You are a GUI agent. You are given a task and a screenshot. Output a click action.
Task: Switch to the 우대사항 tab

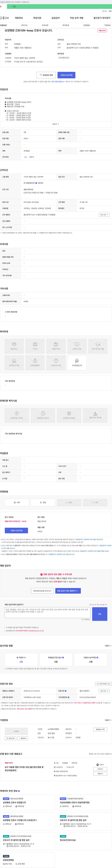(45, 25)
